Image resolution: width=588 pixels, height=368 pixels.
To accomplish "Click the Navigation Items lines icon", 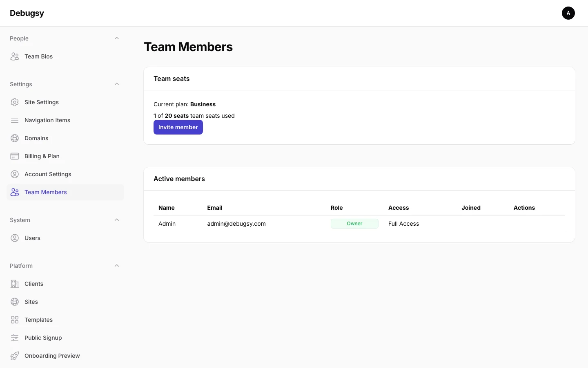I will click(x=15, y=120).
